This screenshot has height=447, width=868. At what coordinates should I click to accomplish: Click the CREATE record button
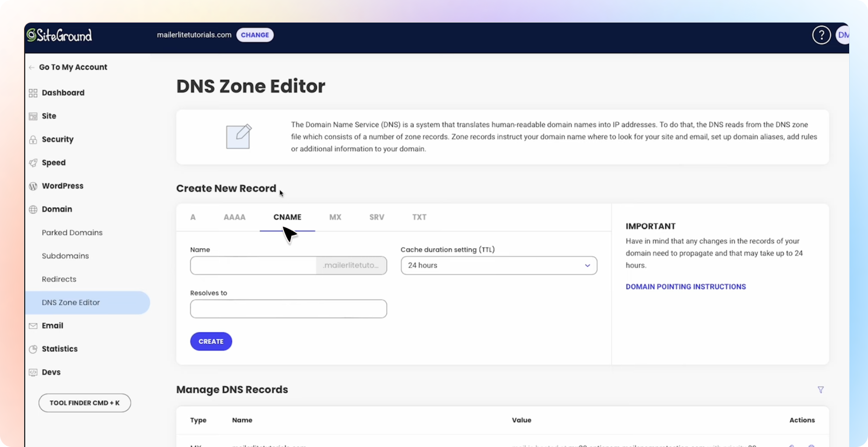coord(211,342)
